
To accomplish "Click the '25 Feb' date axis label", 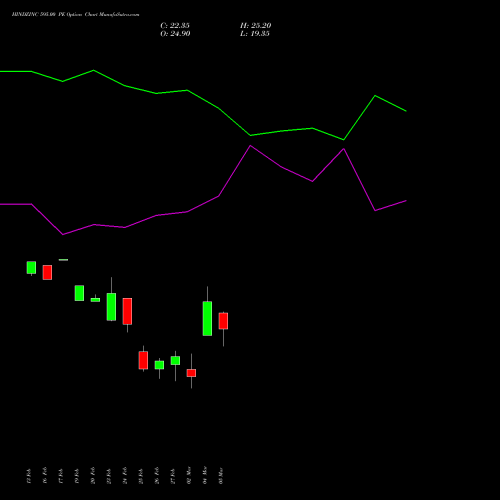I will [x=141, y=476].
